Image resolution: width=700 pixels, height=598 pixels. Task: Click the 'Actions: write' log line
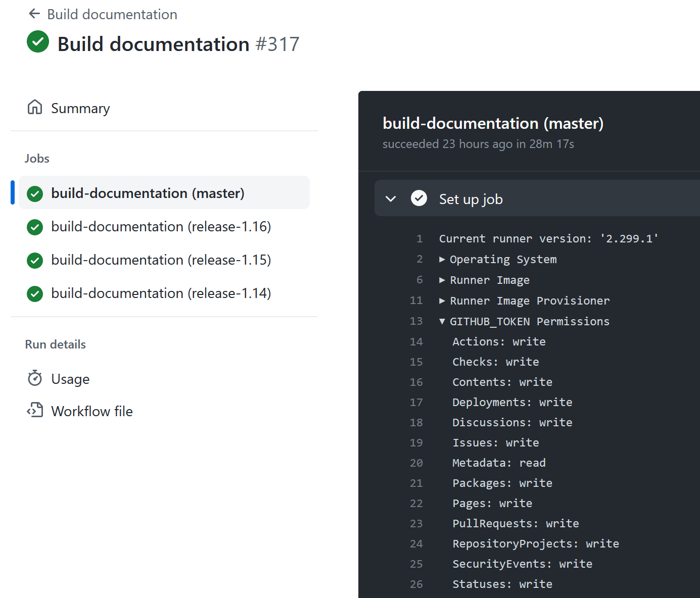tap(499, 341)
